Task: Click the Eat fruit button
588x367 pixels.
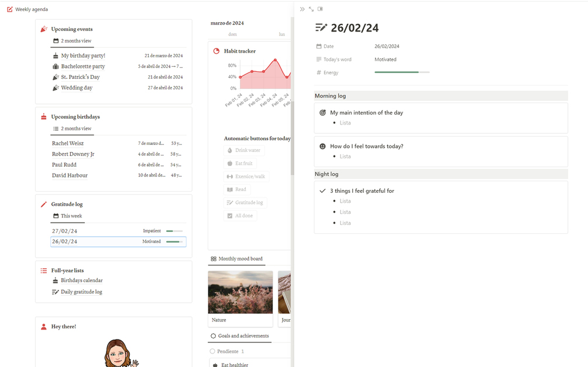Action: click(x=240, y=163)
